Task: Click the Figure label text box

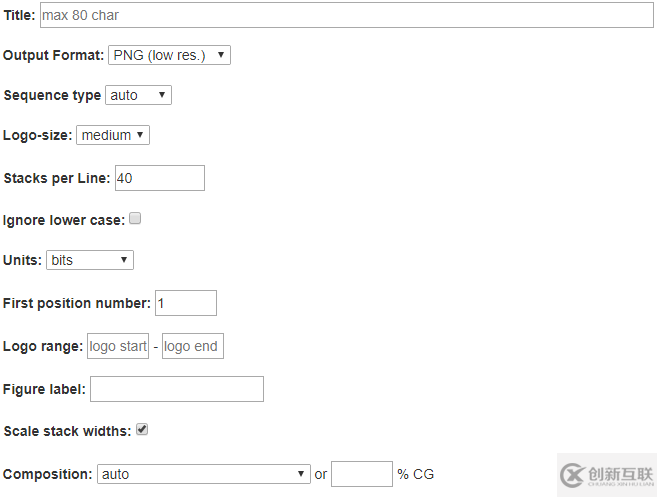Action: click(x=177, y=389)
